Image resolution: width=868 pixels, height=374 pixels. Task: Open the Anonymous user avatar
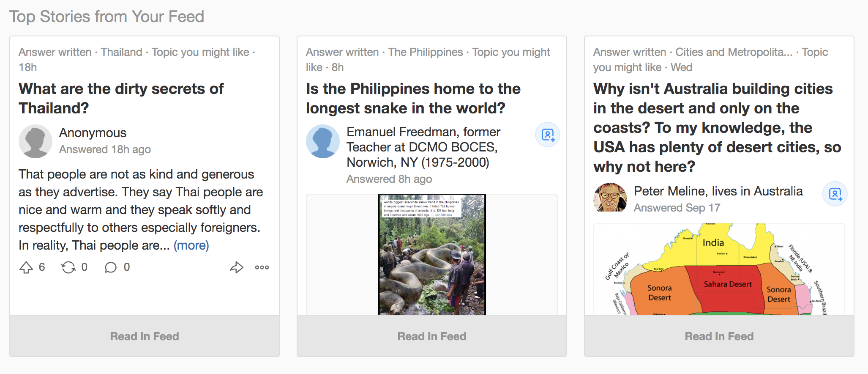35,141
